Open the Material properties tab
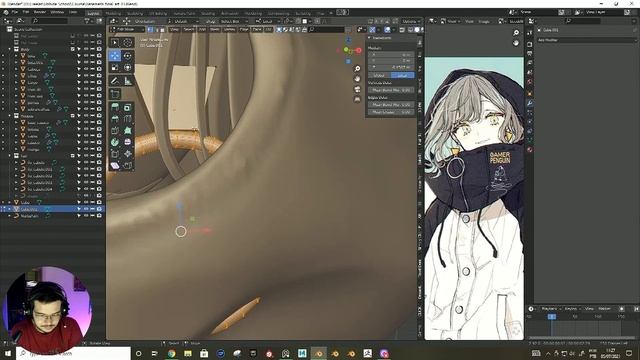The width and height of the screenshot is (640, 360). (x=530, y=150)
